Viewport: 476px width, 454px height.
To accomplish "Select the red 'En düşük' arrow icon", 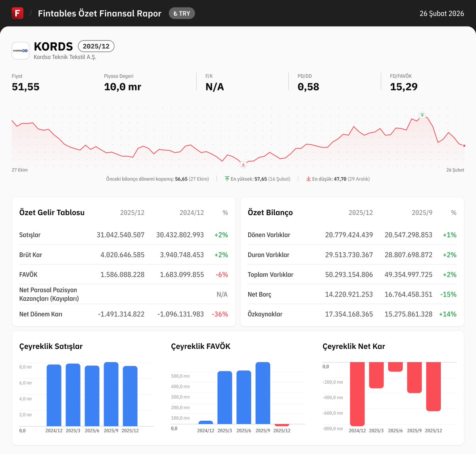I will pyautogui.click(x=309, y=178).
